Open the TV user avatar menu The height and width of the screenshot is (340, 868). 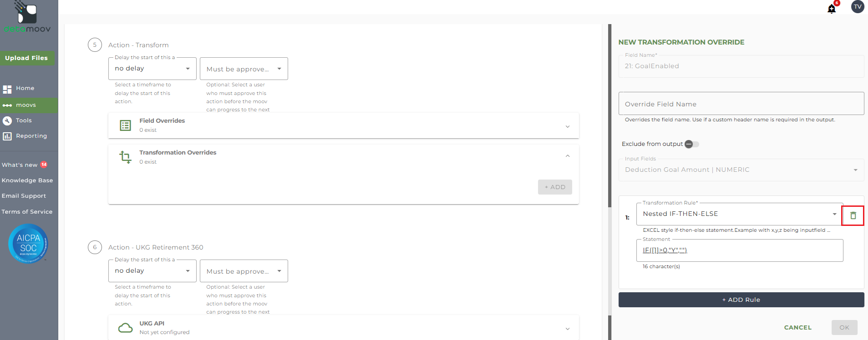(x=858, y=7)
